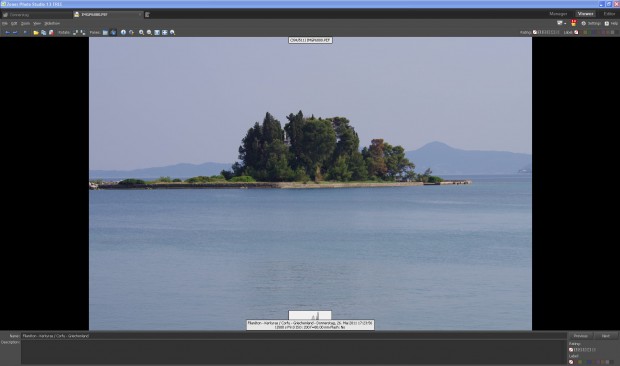Toggle the second Panes icon
The height and width of the screenshot is (366, 620).
click(113, 32)
